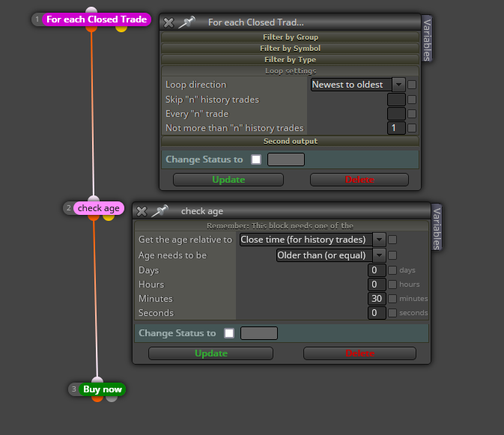Screen dimensions: 504x435
Task: Enable Change Status to in check age panel
Action: point(229,333)
